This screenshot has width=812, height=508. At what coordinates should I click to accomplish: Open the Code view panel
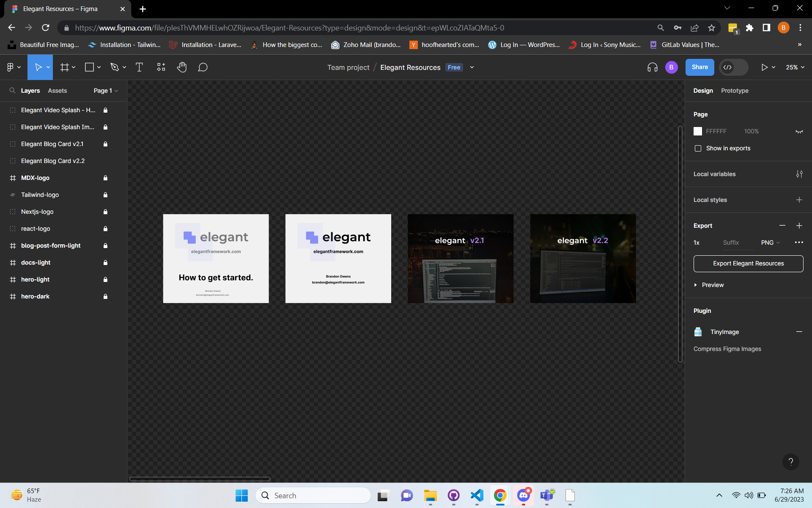click(x=728, y=67)
